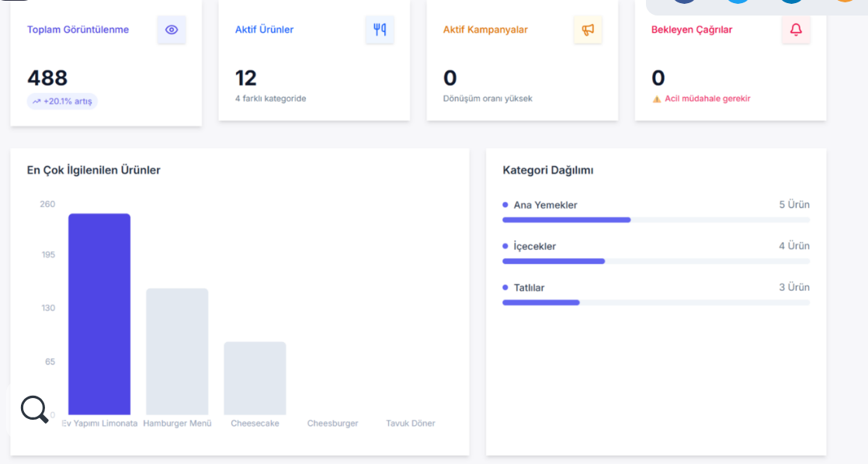Select the Cheesecake chart bar

(255, 378)
